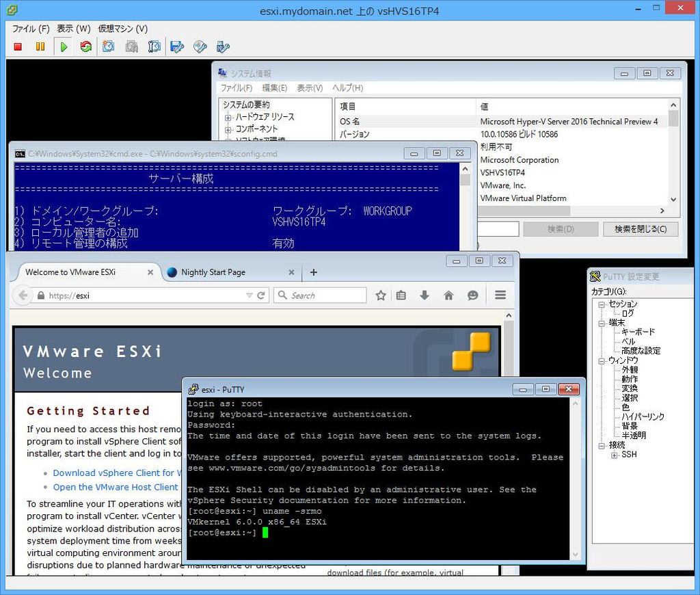Viewport: 700px width, 595px height.
Task: Click the USB device connection toolbar icon
Action: (x=223, y=47)
